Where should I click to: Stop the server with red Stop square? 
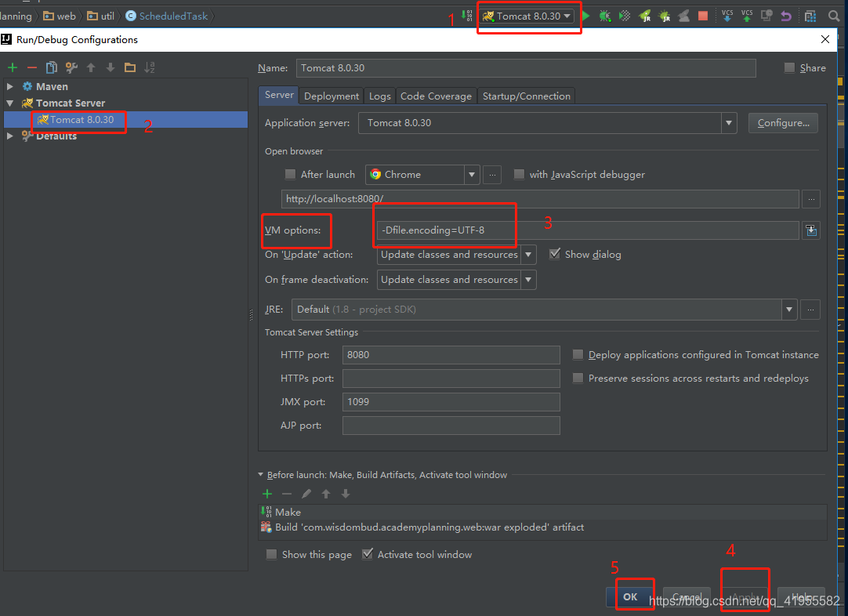703,16
